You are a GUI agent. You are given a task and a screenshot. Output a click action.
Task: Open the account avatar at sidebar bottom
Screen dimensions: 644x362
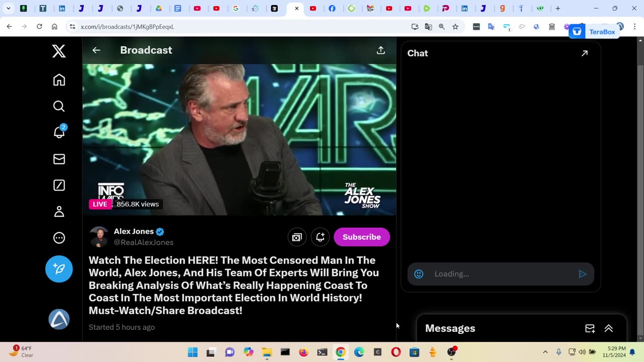pyautogui.click(x=59, y=319)
